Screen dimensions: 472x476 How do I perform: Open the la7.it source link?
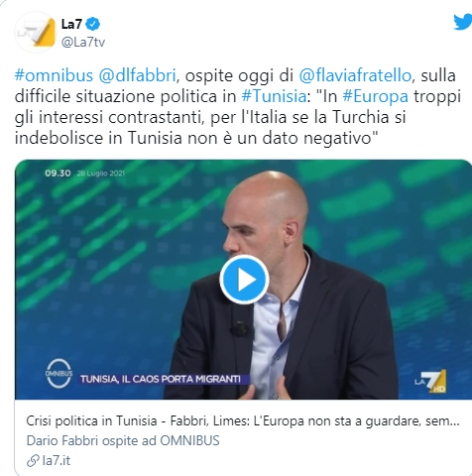pyautogui.click(x=57, y=461)
